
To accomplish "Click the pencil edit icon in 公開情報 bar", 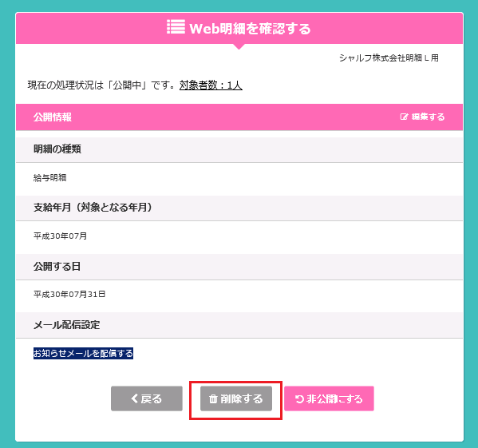I will 404,117.
